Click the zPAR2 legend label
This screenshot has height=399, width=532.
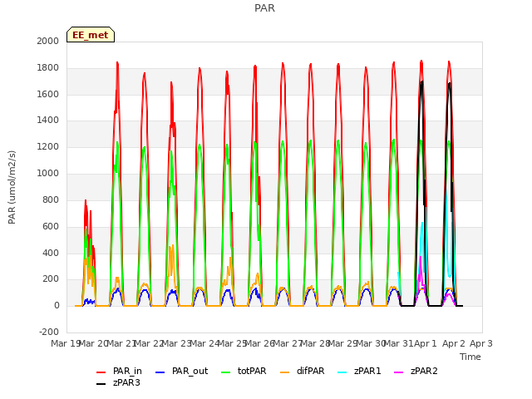click(x=424, y=372)
